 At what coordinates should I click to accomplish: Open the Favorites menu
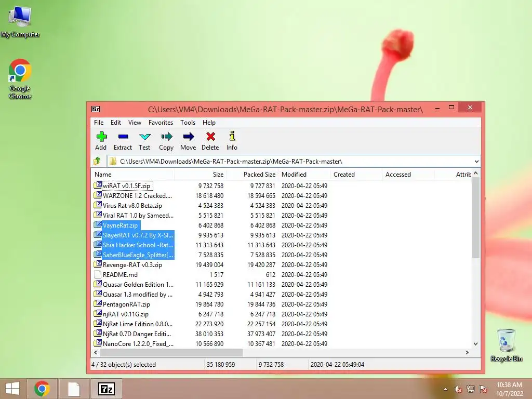coord(161,123)
